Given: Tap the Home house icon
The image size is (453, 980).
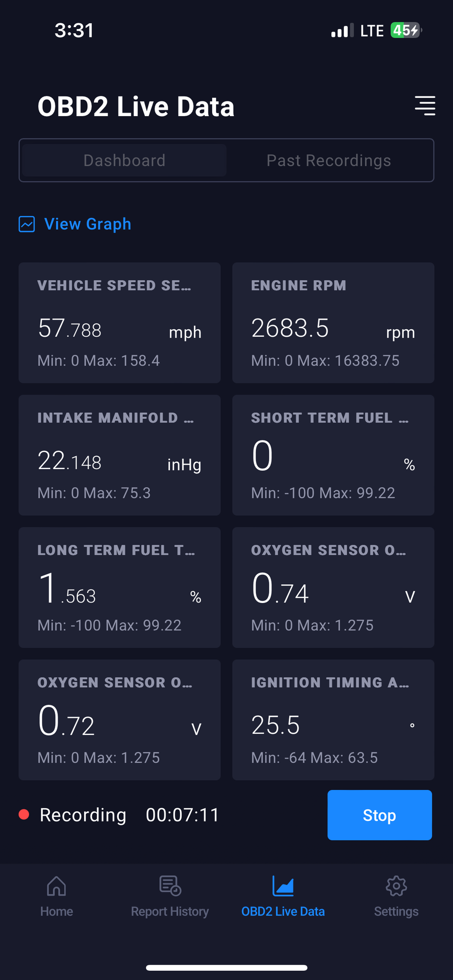Looking at the screenshot, I should point(57,886).
